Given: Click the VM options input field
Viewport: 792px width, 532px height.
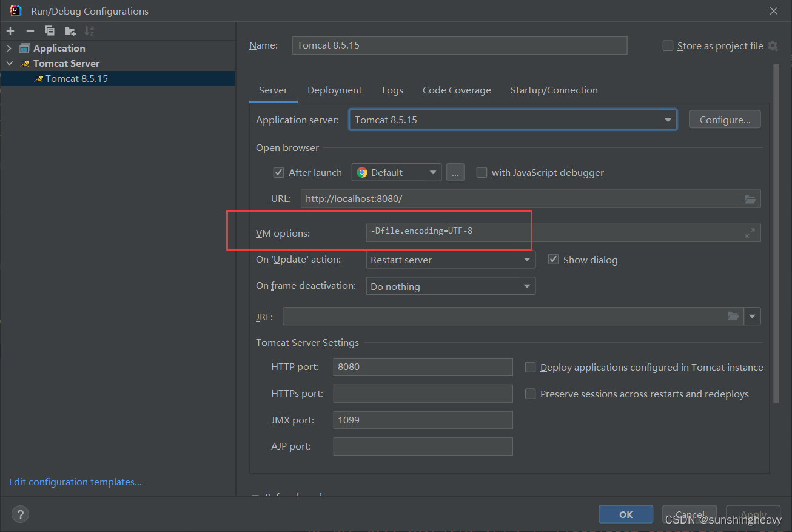Looking at the screenshot, I should click(563, 233).
